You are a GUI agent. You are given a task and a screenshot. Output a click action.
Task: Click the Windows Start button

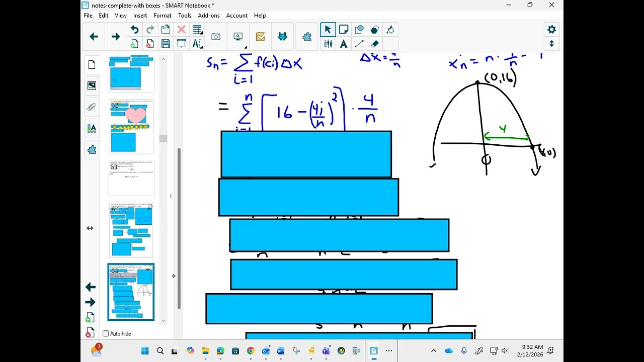[x=145, y=351]
